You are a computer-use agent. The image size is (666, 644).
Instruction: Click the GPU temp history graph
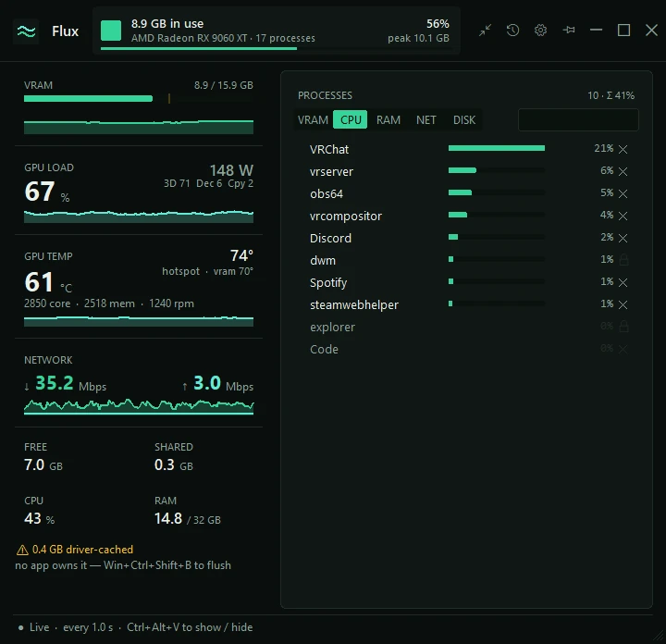[139, 321]
